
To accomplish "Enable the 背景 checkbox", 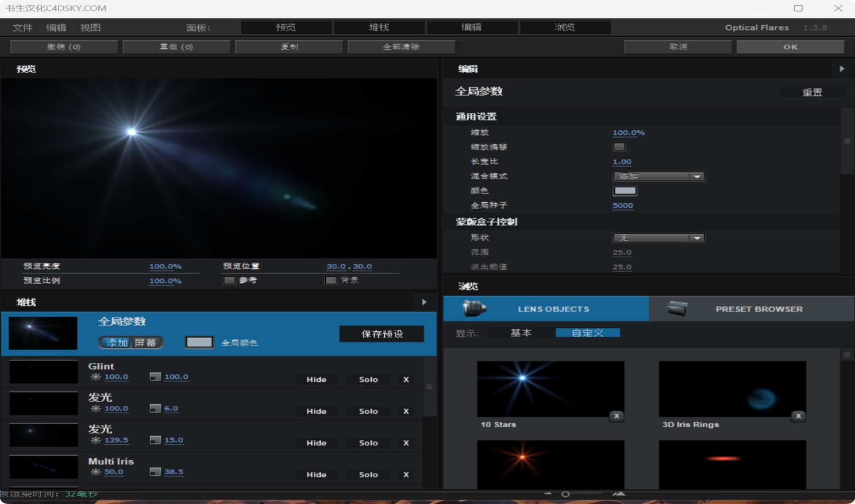I will point(330,281).
